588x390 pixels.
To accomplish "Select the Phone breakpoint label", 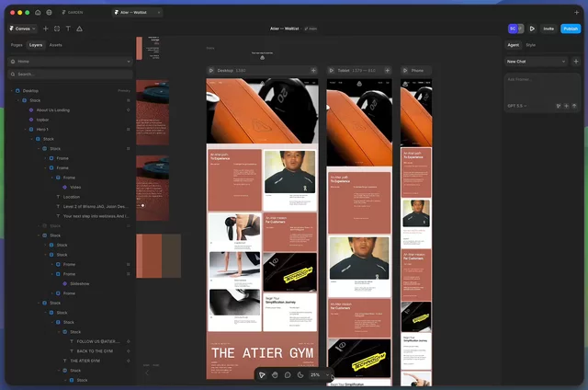I will 417,70.
